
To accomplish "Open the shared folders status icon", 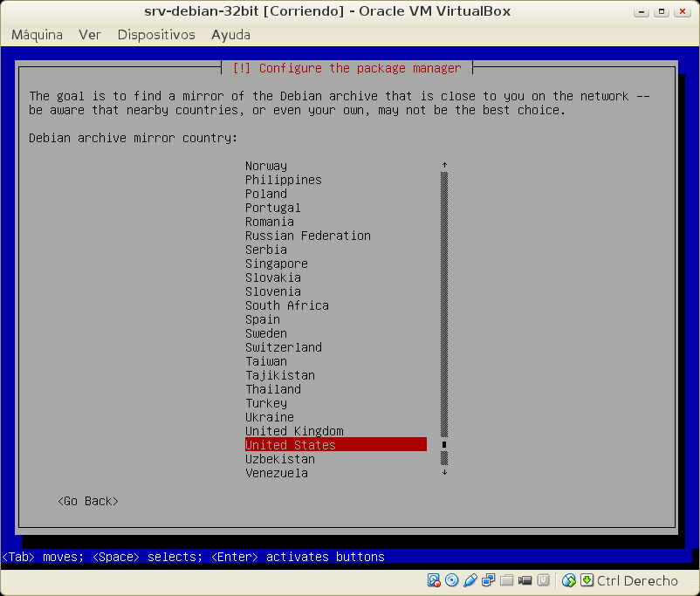I will [x=507, y=580].
